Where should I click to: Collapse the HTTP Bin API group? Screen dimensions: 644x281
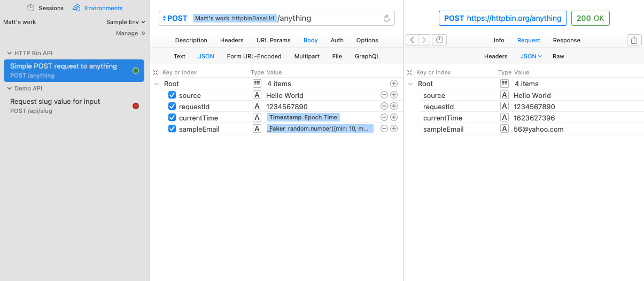tap(10, 53)
